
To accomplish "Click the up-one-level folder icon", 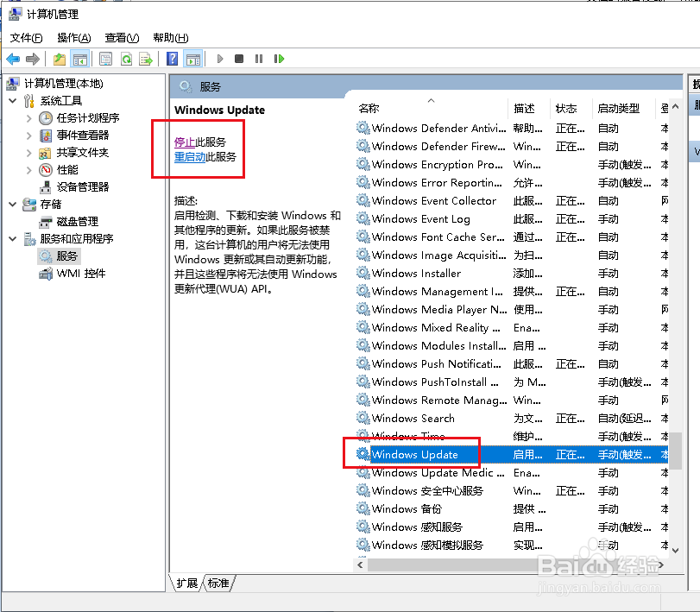I will (60, 59).
